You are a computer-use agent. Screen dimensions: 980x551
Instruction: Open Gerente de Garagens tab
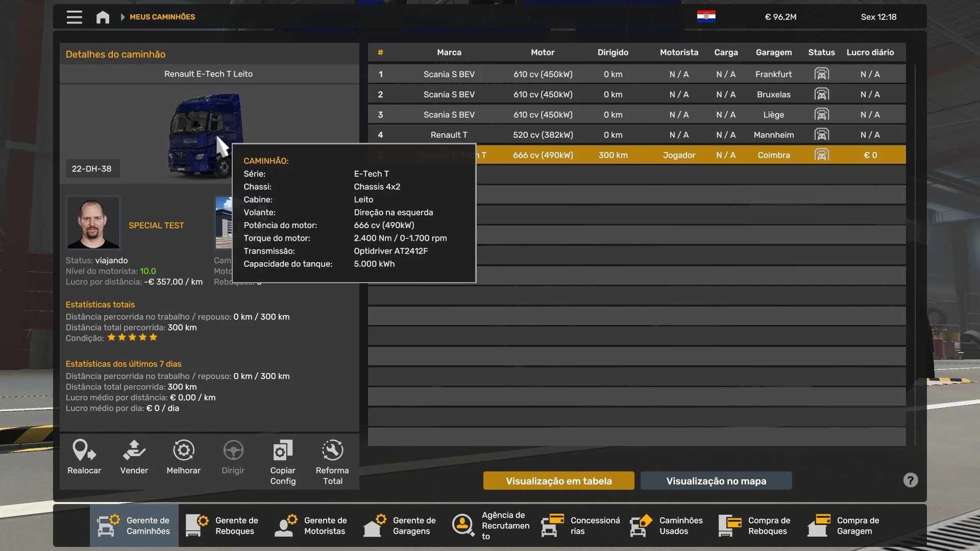(400, 525)
